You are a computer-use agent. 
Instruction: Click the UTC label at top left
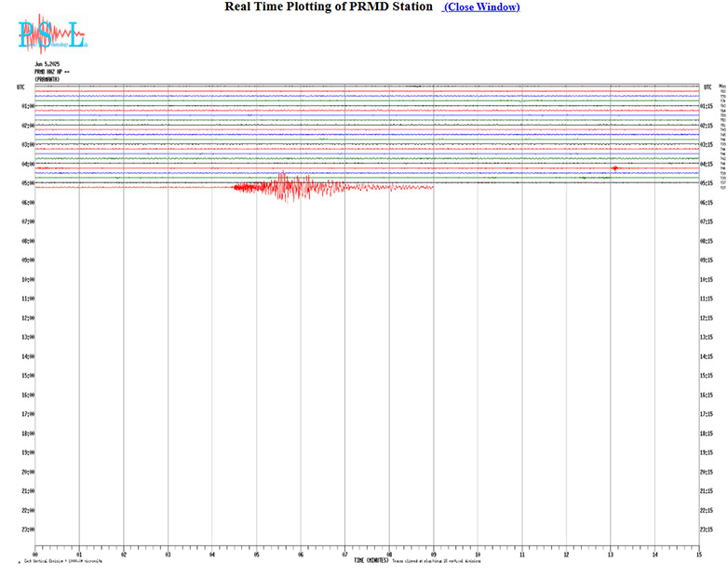20,87
